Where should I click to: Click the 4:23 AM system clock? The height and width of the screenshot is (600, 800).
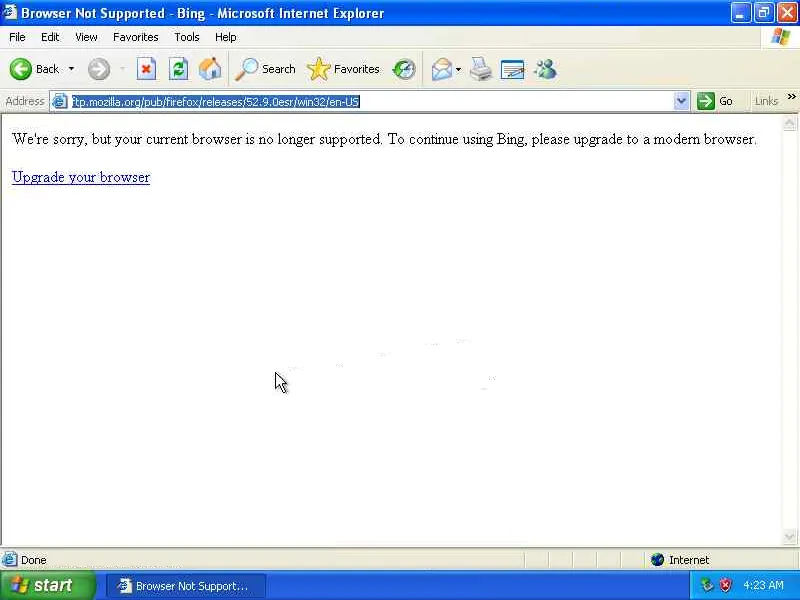pyautogui.click(x=764, y=585)
